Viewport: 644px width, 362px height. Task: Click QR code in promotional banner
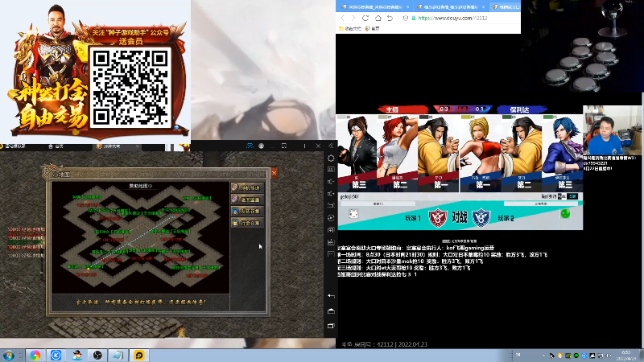130,87
